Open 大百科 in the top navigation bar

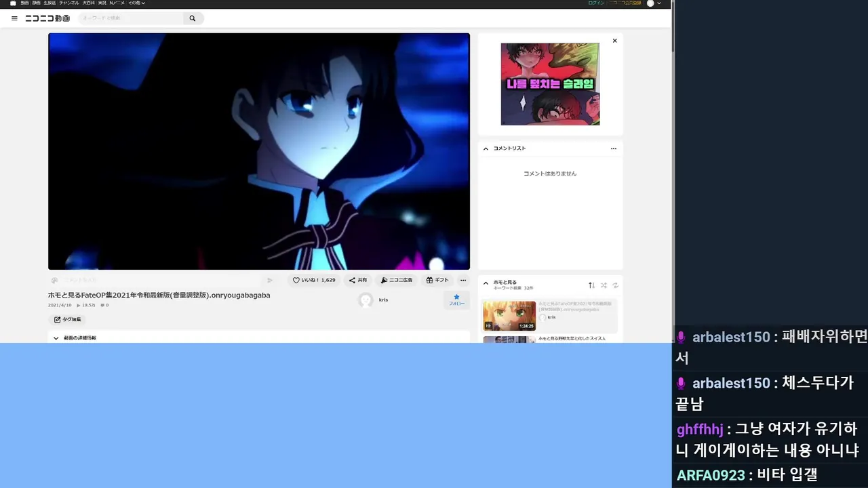pyautogui.click(x=89, y=3)
